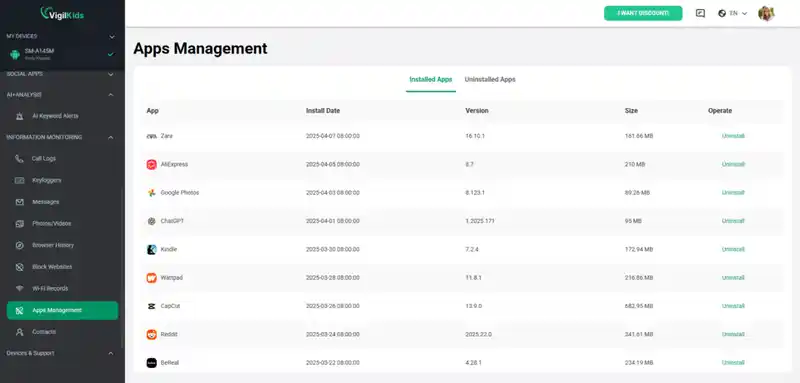Click the Browser History compass icon

(19, 245)
